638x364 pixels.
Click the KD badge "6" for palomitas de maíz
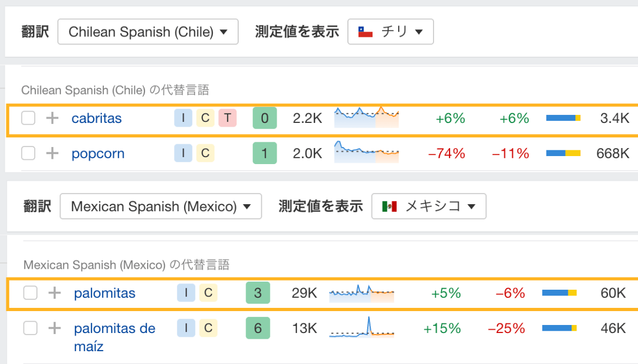(x=258, y=328)
